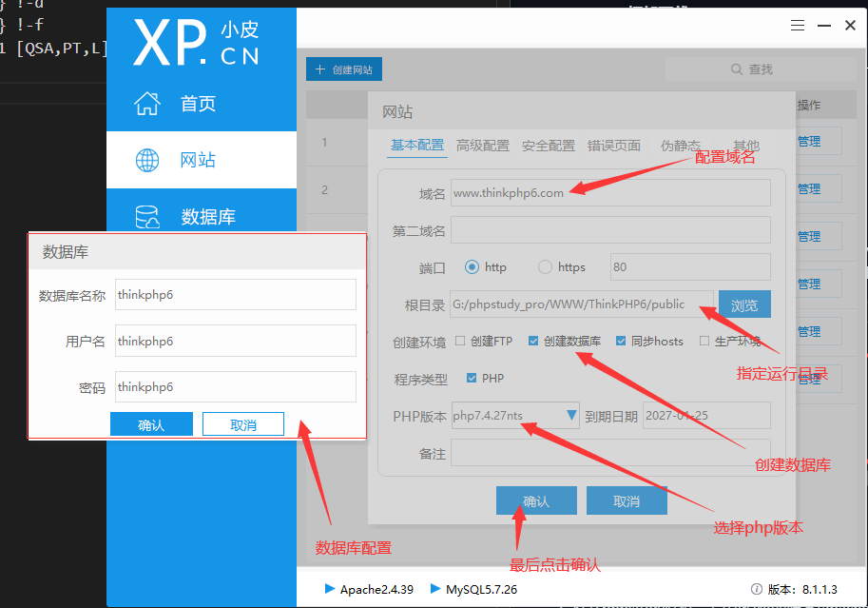Select the https radio button
868x608 pixels.
(x=545, y=267)
